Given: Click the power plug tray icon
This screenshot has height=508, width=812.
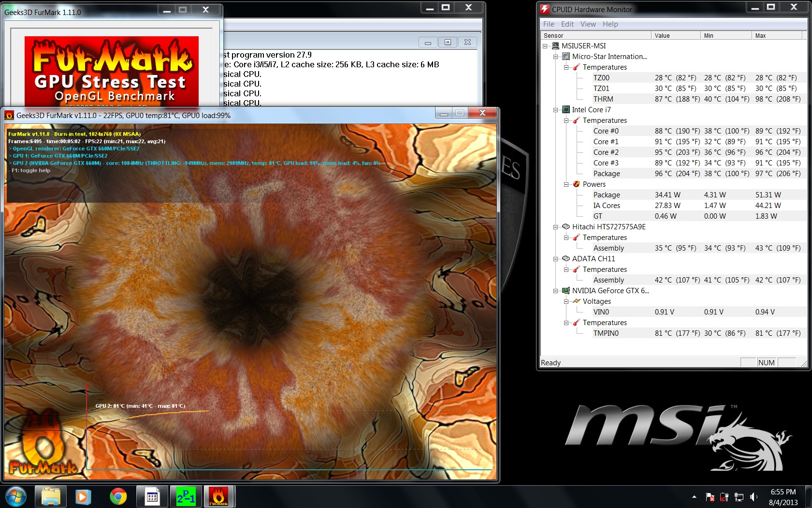Looking at the screenshot, I should click(725, 497).
